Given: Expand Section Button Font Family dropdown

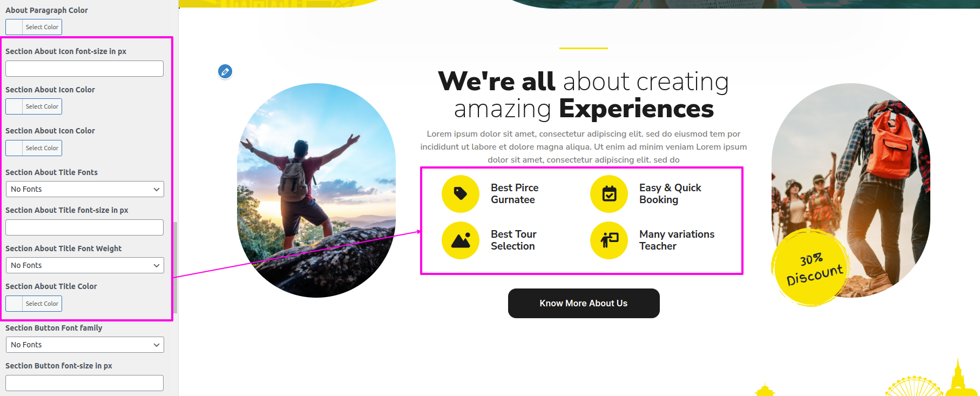Looking at the screenshot, I should pos(85,345).
